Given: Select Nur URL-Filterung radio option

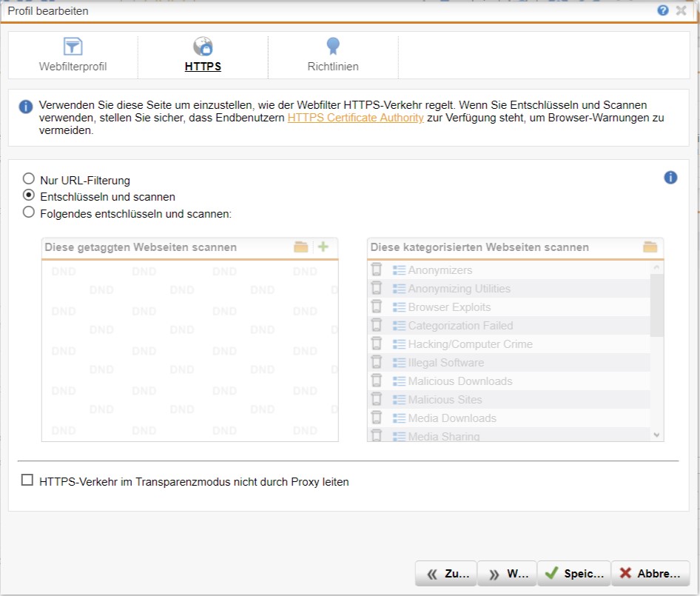Looking at the screenshot, I should click(x=29, y=179).
